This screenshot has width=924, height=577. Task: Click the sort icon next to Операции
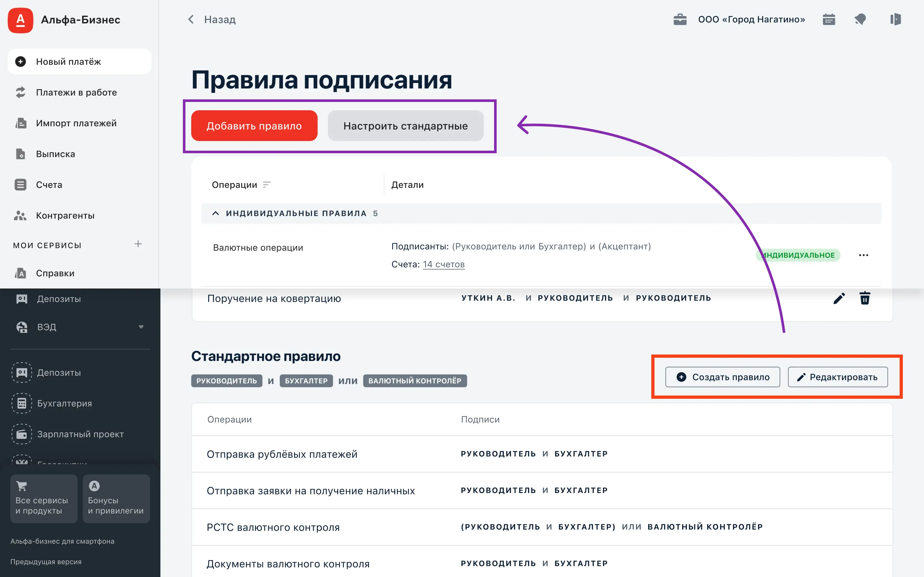click(267, 185)
